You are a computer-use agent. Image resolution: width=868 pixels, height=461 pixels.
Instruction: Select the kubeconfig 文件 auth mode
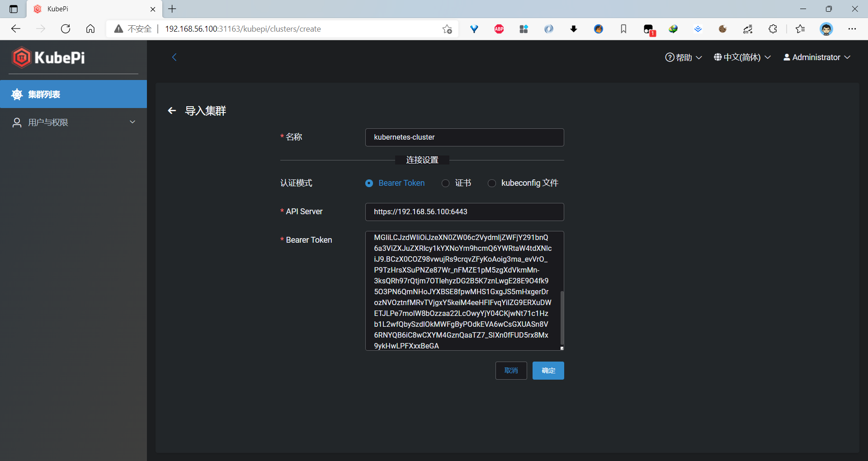(x=523, y=183)
